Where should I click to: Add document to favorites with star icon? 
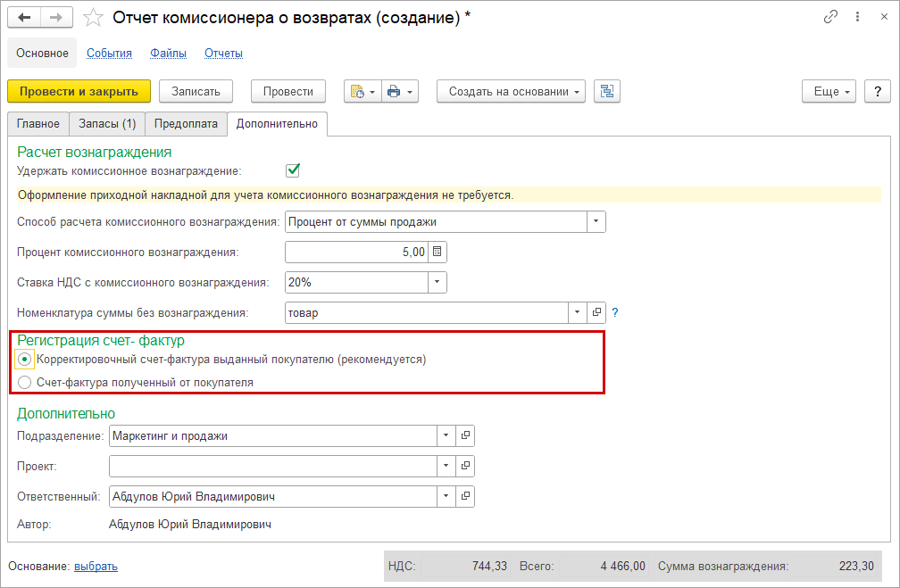coord(93,18)
